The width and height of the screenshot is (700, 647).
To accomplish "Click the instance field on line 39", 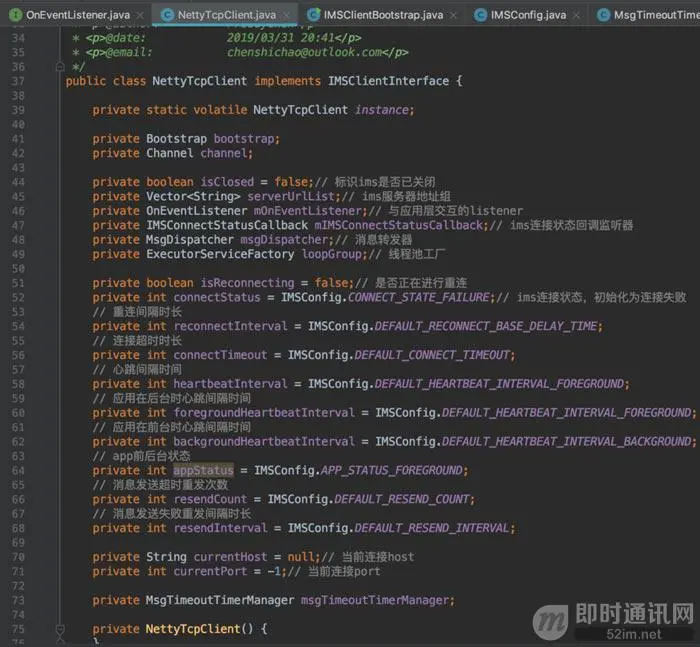I will point(382,110).
